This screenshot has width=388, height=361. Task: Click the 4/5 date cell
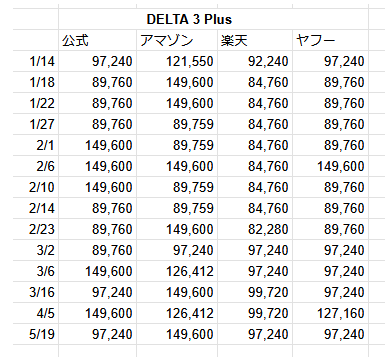[x=36, y=313]
